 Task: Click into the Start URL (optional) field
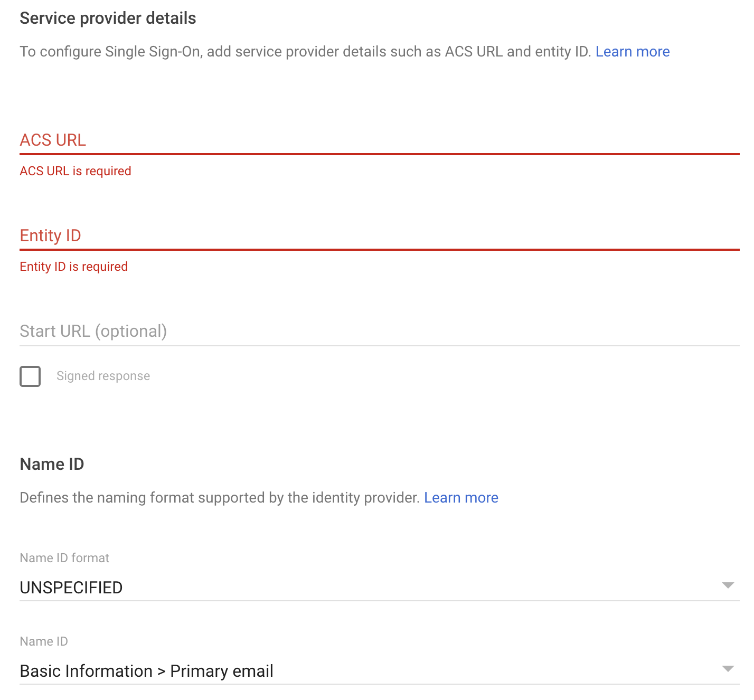click(379, 331)
